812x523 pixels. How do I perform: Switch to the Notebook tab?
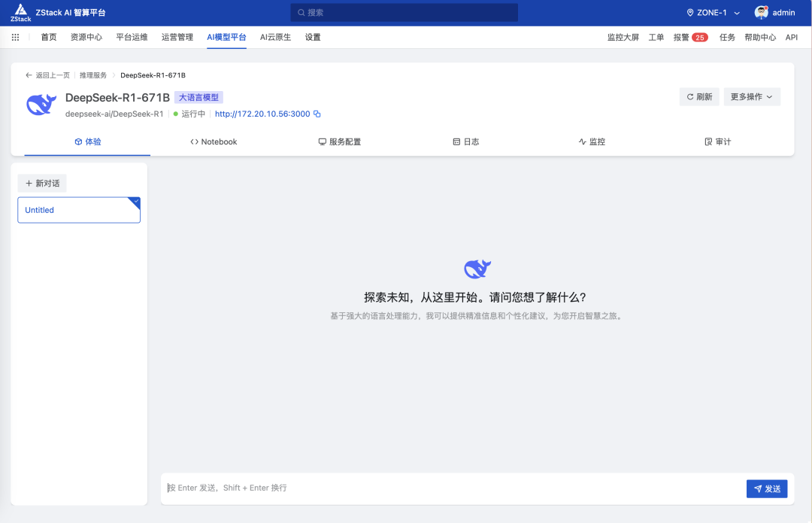pos(214,141)
